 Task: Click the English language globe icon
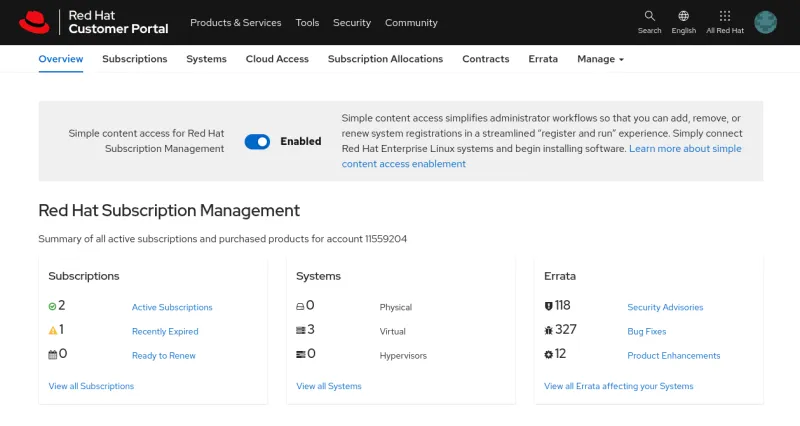[x=684, y=16]
